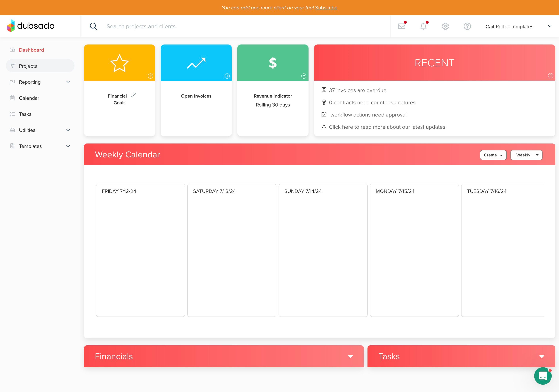The height and width of the screenshot is (392, 559).
Task: Edit Financial Goals with pencil icon
Action: pos(133,95)
